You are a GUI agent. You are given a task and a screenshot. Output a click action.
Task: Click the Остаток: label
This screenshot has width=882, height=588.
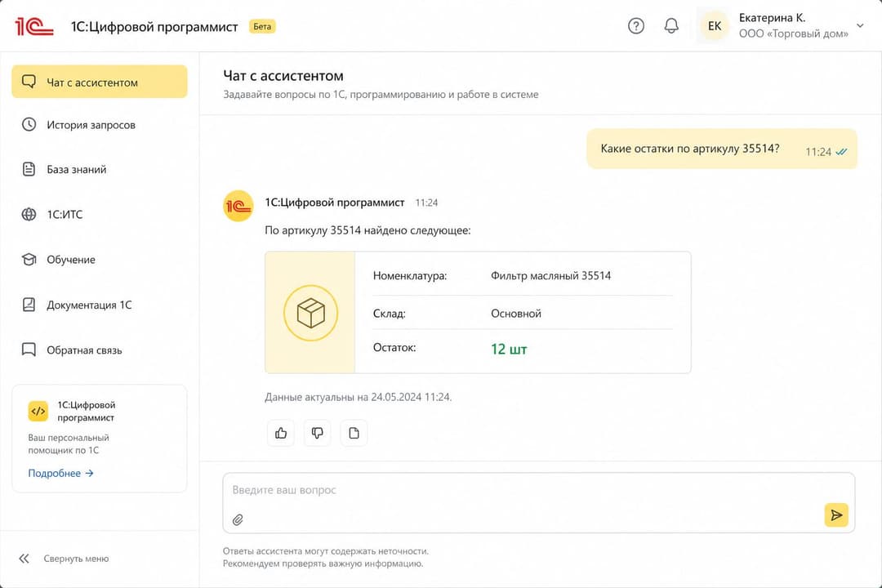click(x=394, y=348)
